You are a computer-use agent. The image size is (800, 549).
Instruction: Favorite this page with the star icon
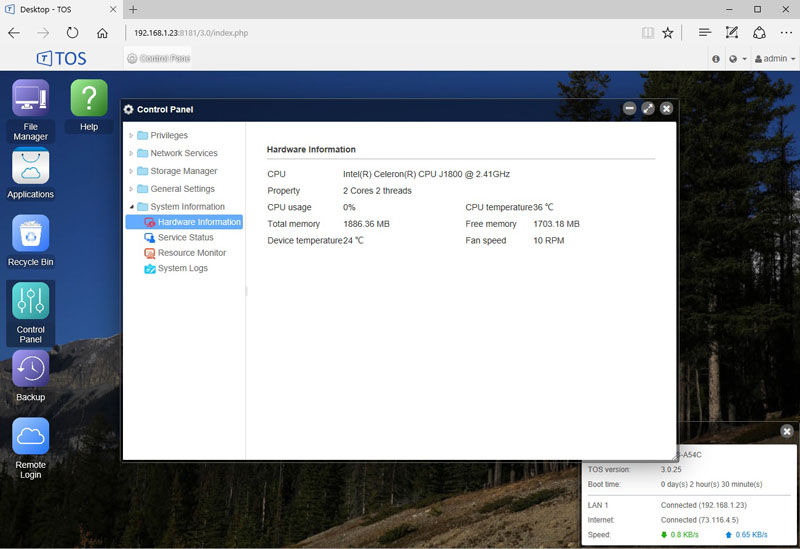668,33
